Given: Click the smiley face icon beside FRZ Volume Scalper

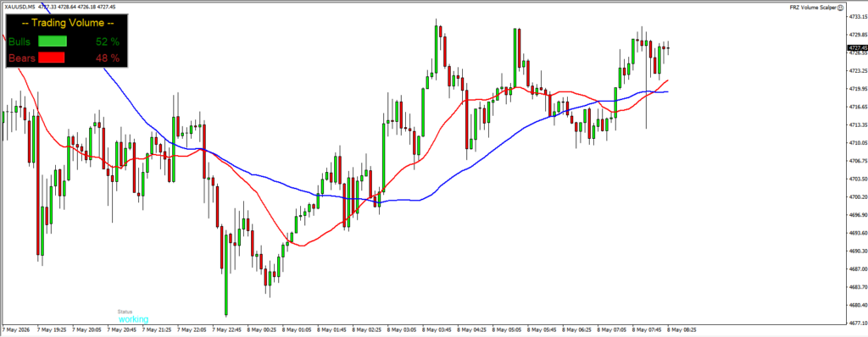Looking at the screenshot, I should tap(840, 7).
